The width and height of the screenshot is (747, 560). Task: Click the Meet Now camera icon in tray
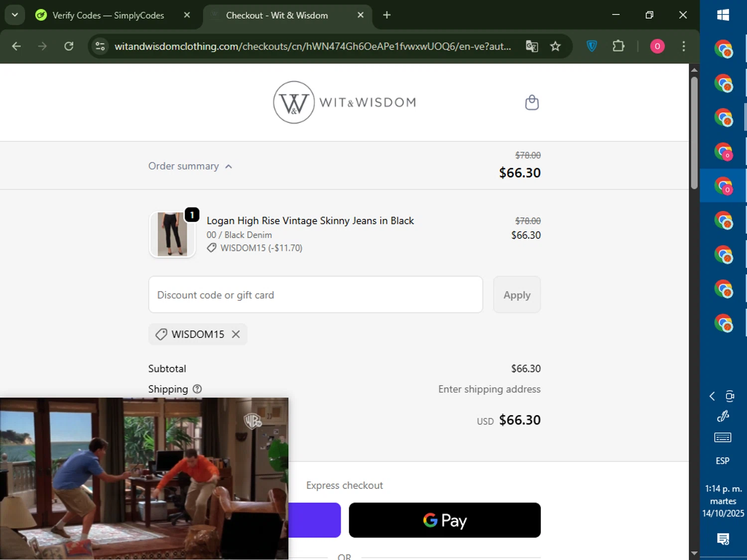pos(730,396)
